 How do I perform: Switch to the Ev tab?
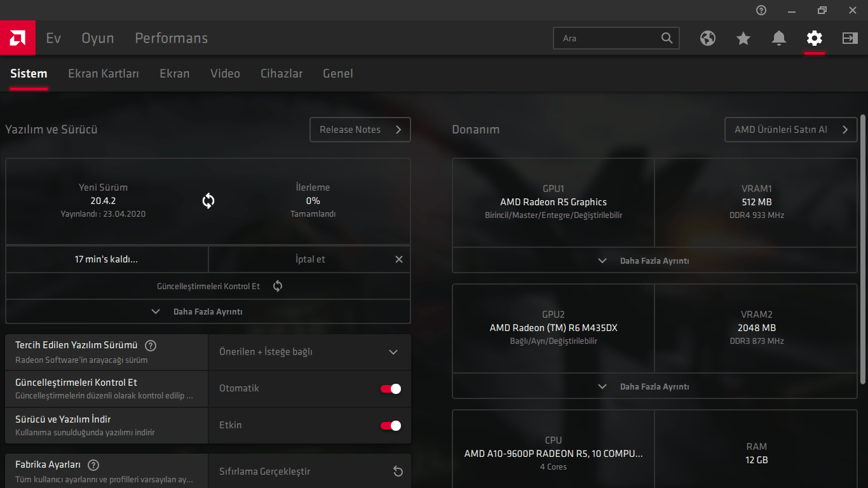pos(53,38)
